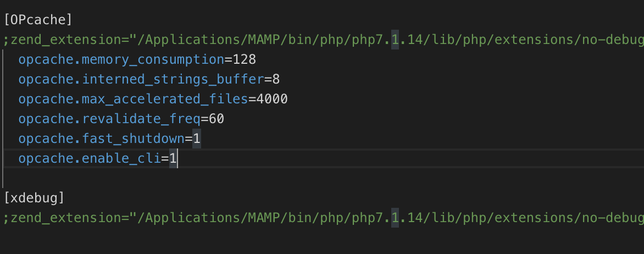The width and height of the screenshot is (644, 254).
Task: Click the highlighted 1 in php7.1.14 on xdebug line
Action: coord(395,218)
